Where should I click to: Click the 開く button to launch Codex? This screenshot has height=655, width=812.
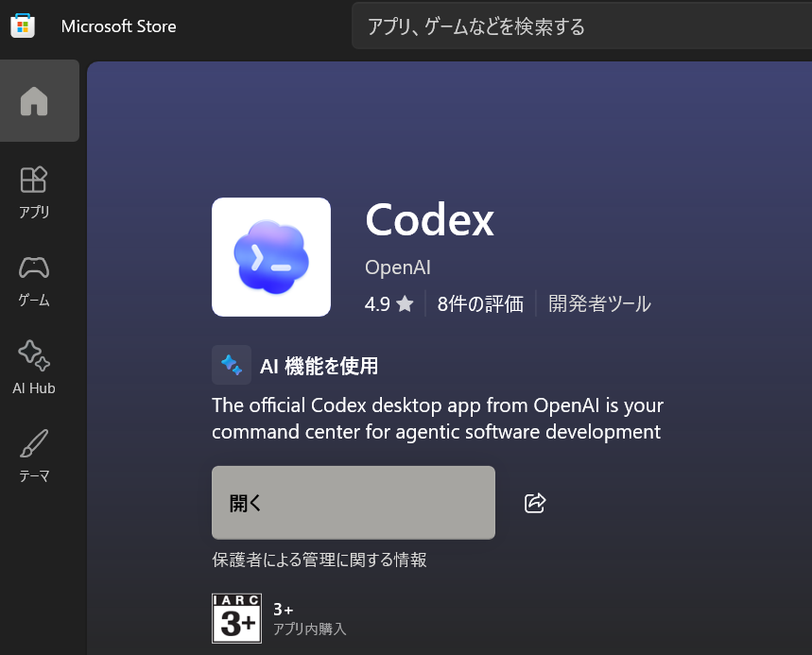click(x=354, y=503)
